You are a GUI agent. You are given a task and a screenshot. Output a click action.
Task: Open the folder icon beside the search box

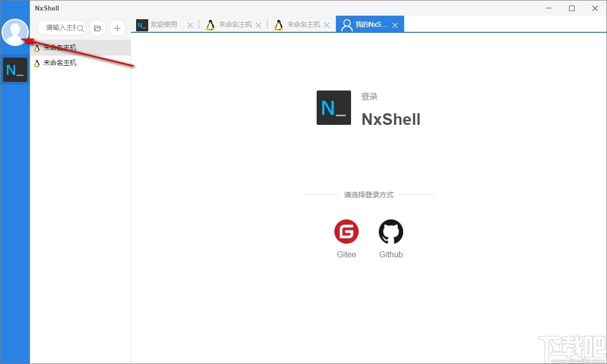pos(98,28)
